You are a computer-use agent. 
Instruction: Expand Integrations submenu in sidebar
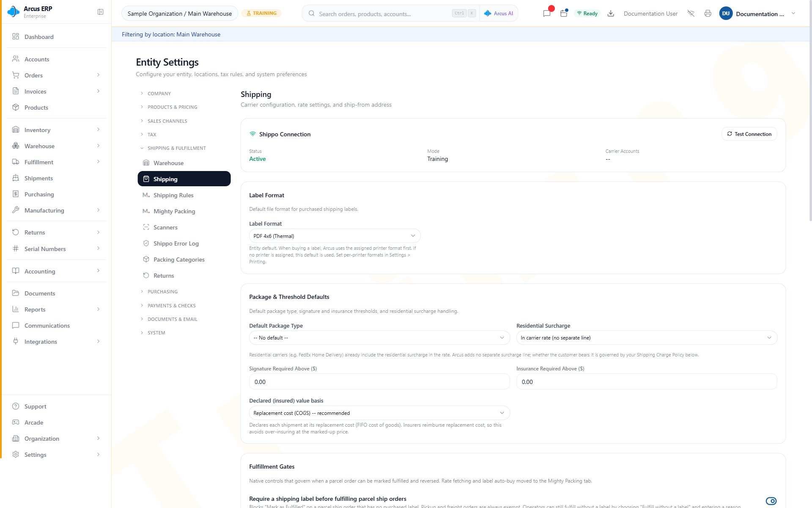[98, 342]
